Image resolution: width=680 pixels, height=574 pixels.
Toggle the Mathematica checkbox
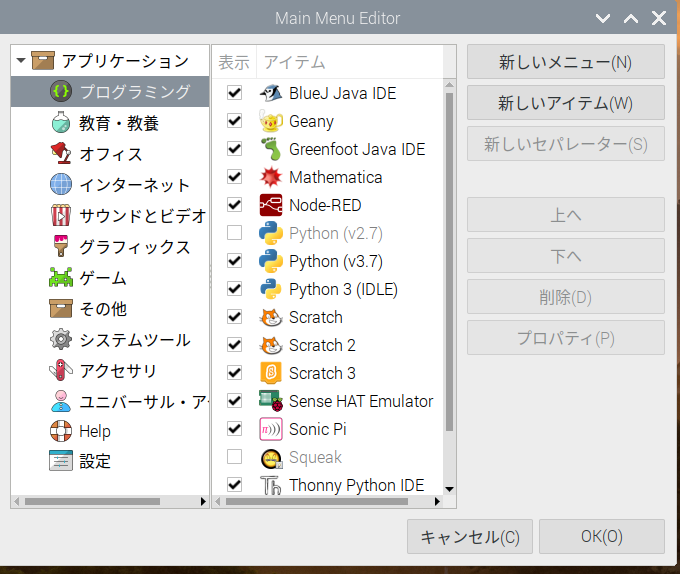click(x=235, y=177)
